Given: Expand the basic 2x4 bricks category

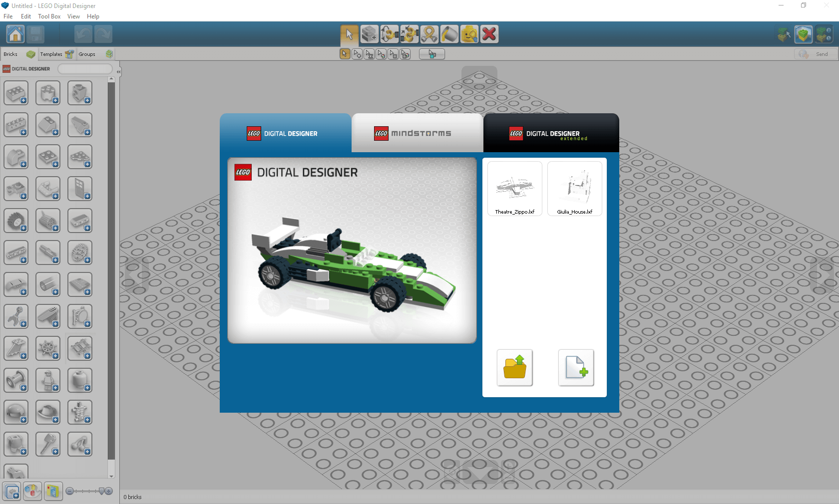Looking at the screenshot, I should click(x=16, y=93).
